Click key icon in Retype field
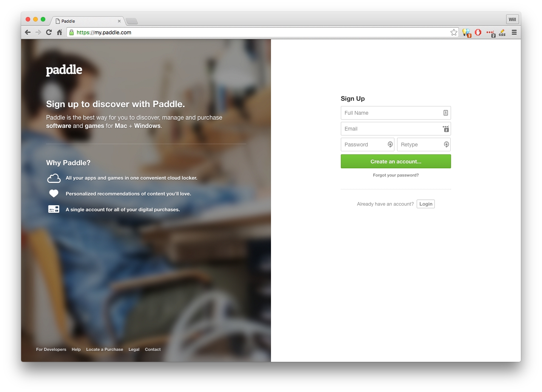Viewport: 542px width, 392px height. [446, 145]
